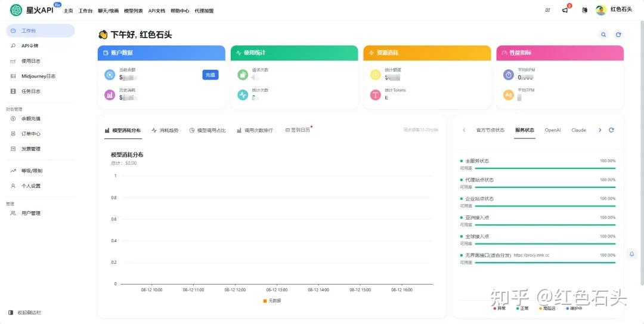The width and height of the screenshot is (644, 324).
Task: Open the 红色石头 user avatar menu
Action: point(601,10)
